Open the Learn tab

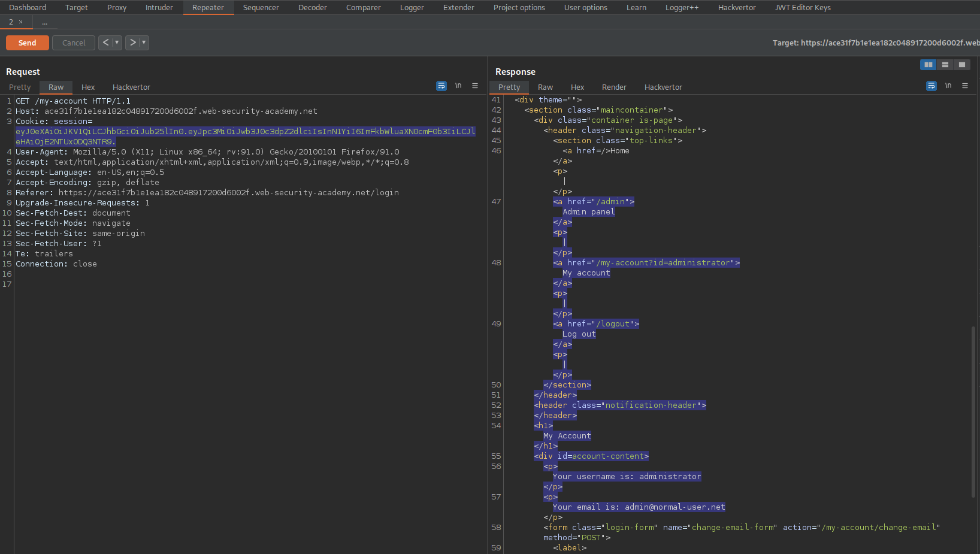[x=636, y=8]
